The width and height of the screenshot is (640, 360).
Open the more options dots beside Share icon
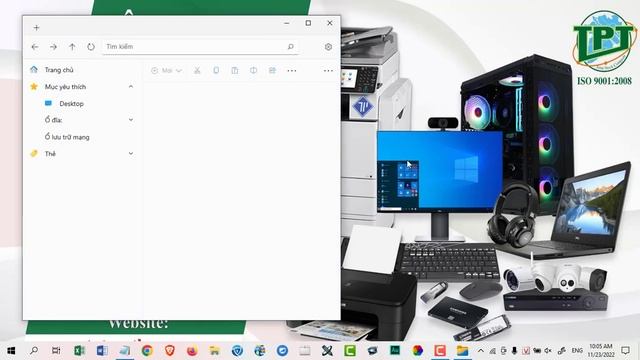coord(291,71)
